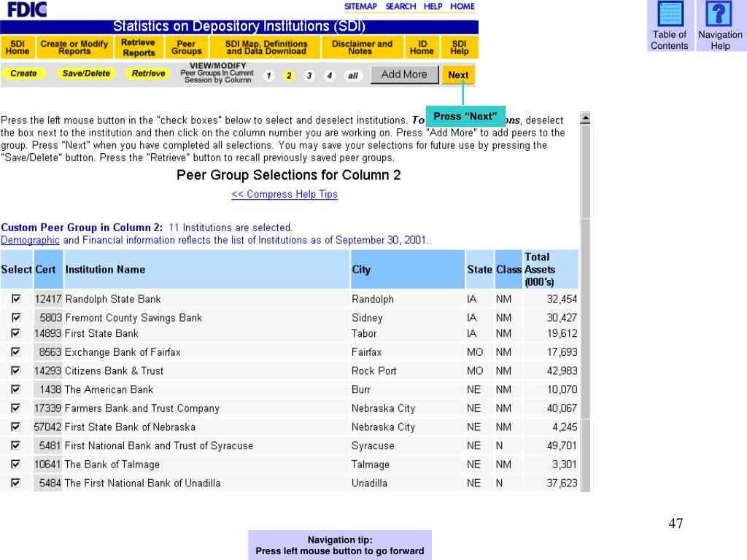Screen dimensions: 747x560
Task: Uncheck Citizens Bank & Trust checkbox
Action: pyautogui.click(x=16, y=370)
